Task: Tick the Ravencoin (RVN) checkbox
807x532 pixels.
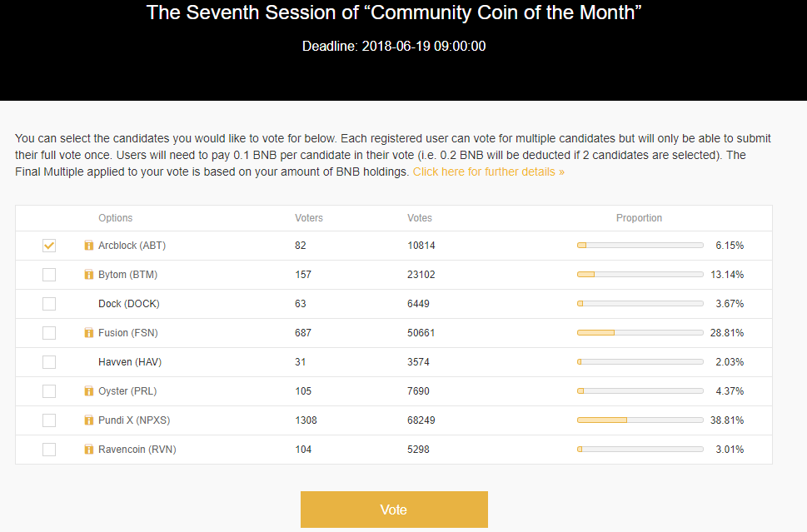Action: coord(49,450)
